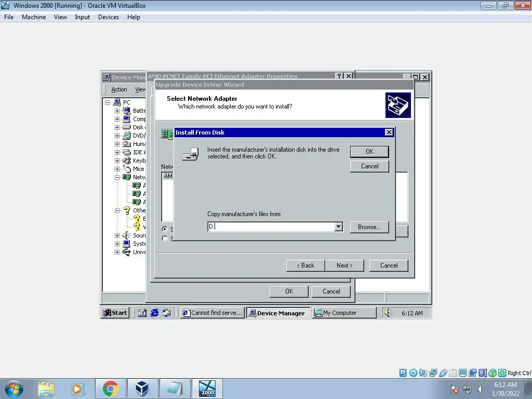Open the VirtualBox File menu

[9, 17]
